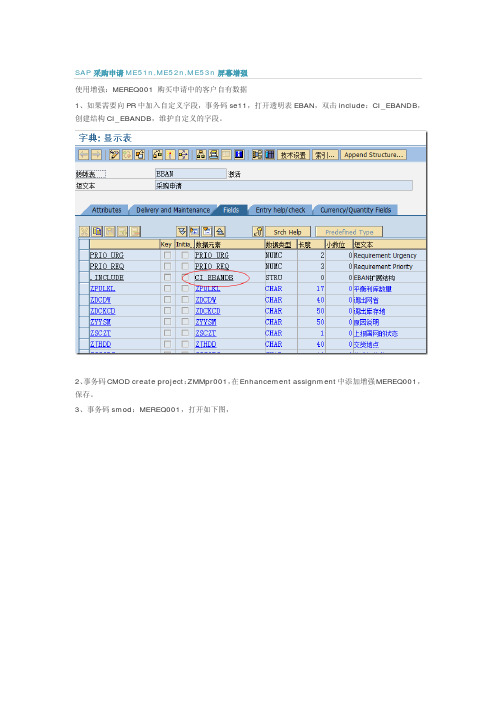Toggle Initial checkbox for PRIO_REQ row
Viewport: 496px width, 702px height.
tap(184, 266)
